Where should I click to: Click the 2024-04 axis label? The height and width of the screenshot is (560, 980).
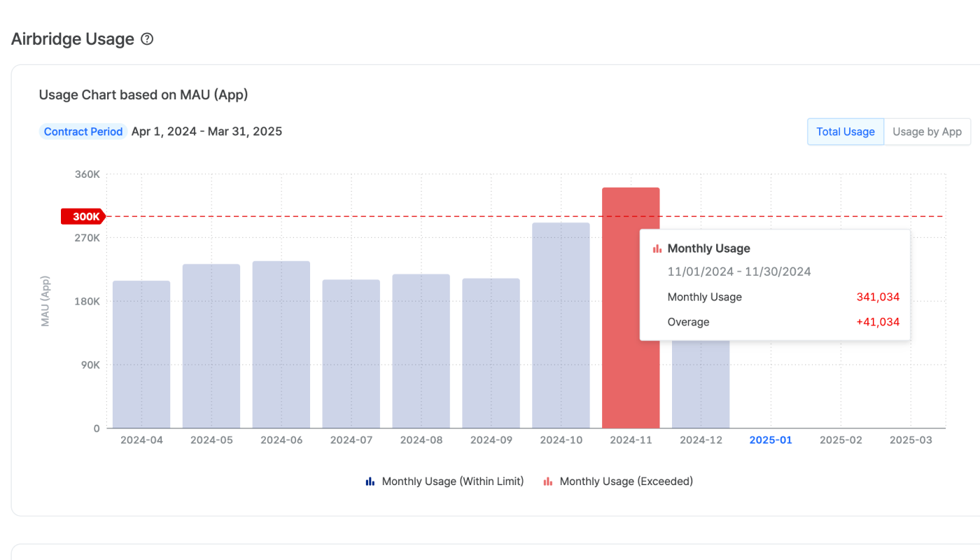(x=141, y=440)
